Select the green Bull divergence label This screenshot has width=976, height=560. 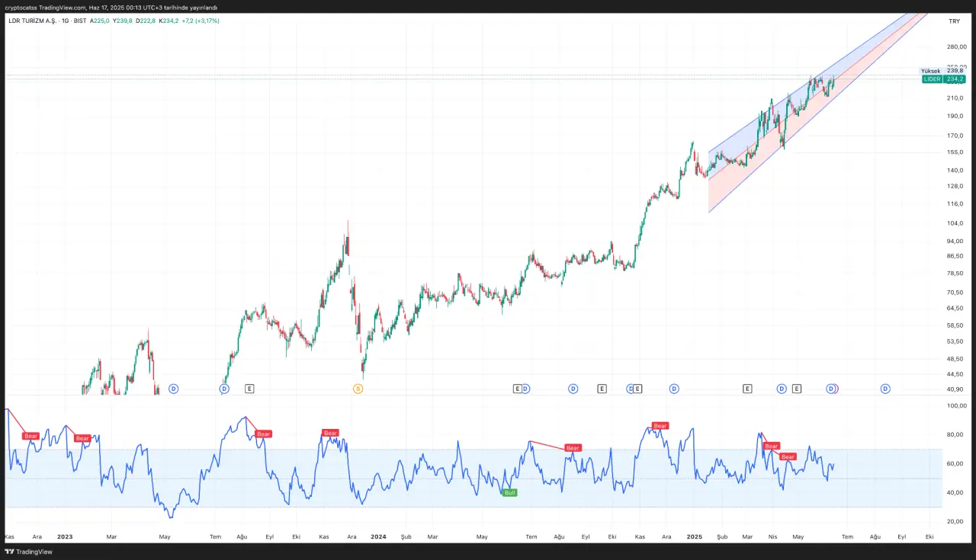tap(509, 493)
